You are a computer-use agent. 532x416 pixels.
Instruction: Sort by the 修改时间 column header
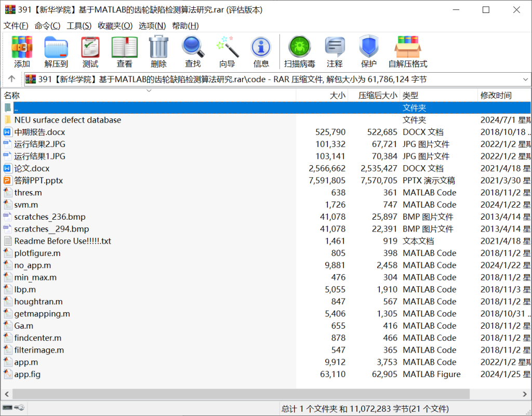[x=504, y=95]
